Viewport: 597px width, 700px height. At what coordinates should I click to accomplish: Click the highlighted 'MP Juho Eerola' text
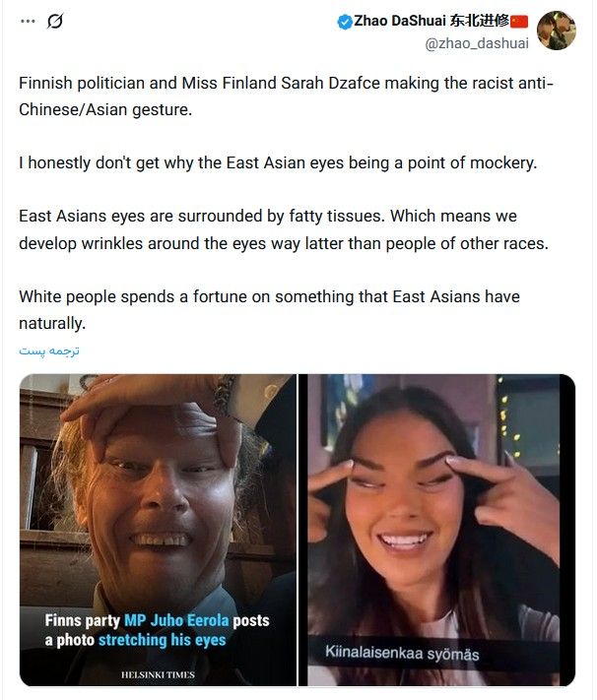click(176, 620)
